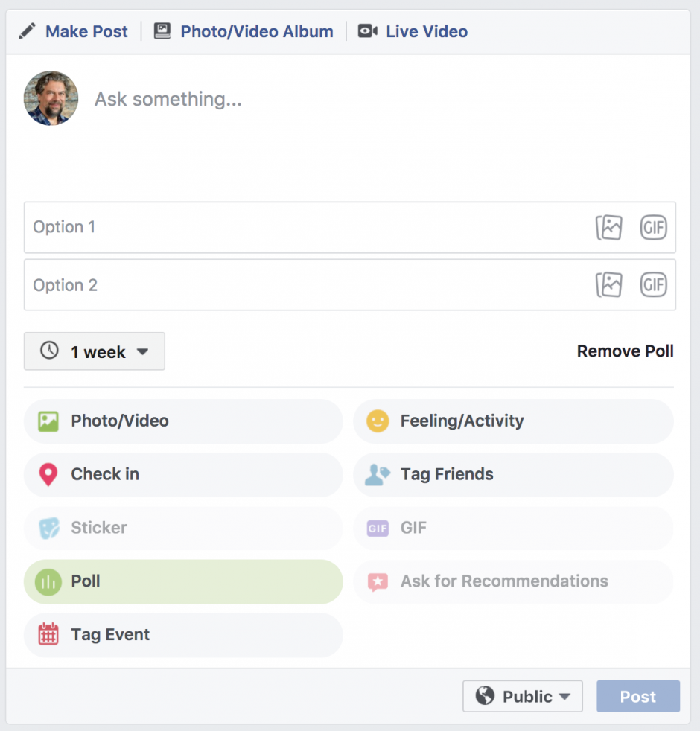The width and height of the screenshot is (700, 731).
Task: Change the Public audience setting
Action: pos(523,696)
